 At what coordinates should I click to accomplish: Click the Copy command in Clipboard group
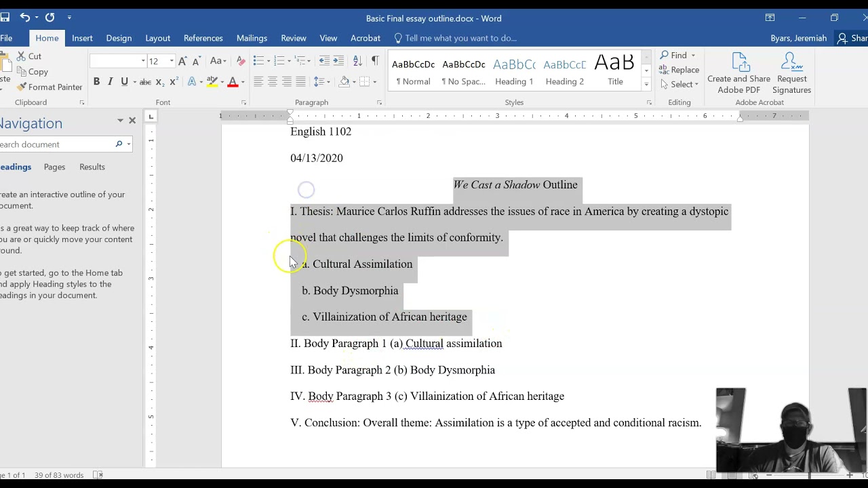pyautogui.click(x=32, y=72)
